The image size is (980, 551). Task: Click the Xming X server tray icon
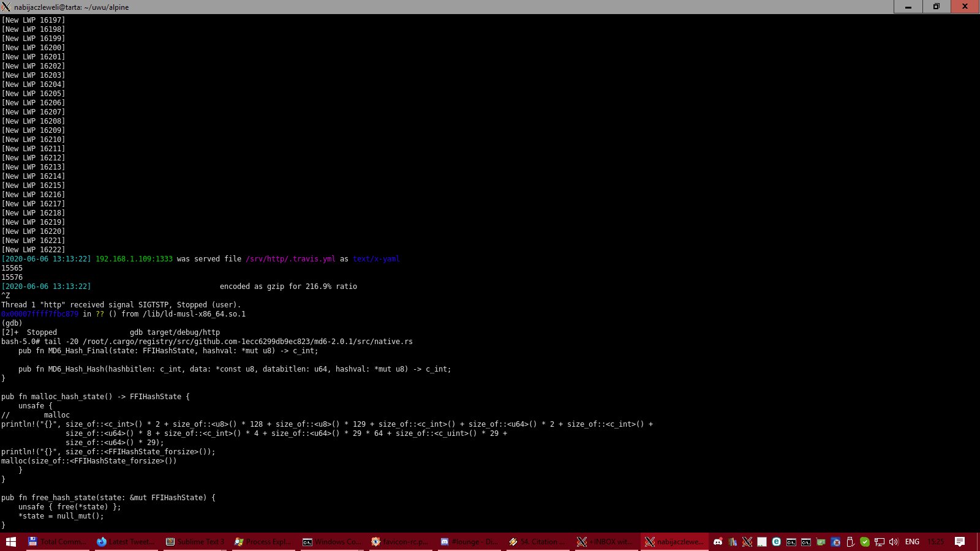coord(747,542)
